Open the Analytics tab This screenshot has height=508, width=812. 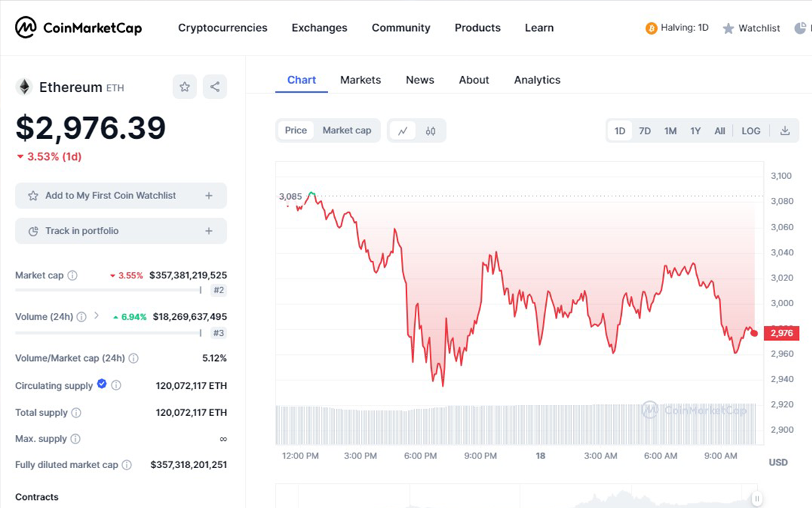pos(537,80)
